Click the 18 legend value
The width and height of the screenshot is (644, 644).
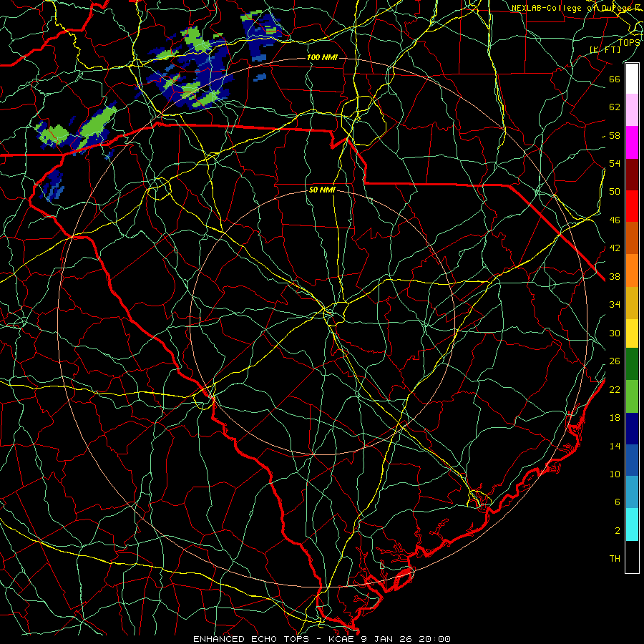pyautogui.click(x=615, y=418)
